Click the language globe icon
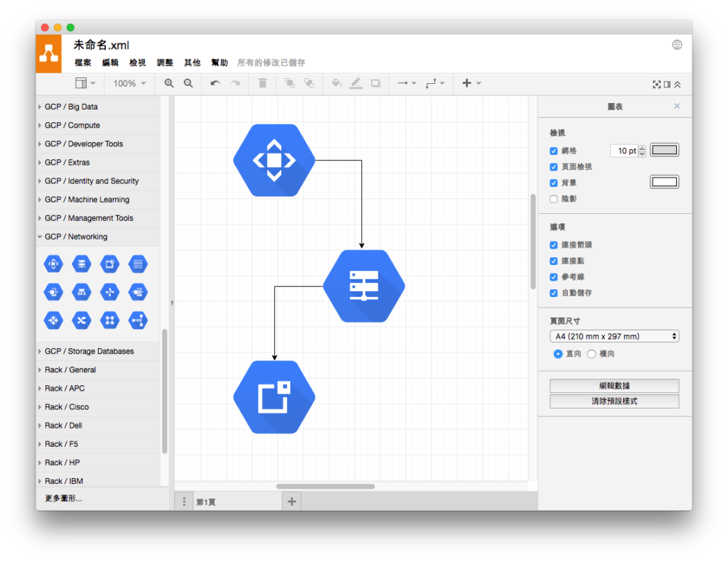This screenshot has width=728, height=562. (x=677, y=45)
